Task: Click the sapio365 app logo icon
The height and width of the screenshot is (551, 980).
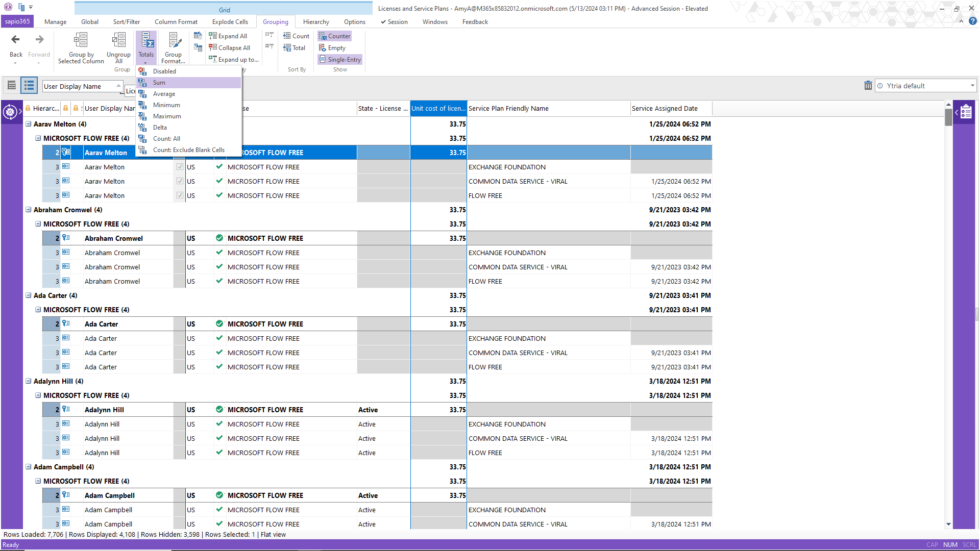Action: [x=8, y=7]
